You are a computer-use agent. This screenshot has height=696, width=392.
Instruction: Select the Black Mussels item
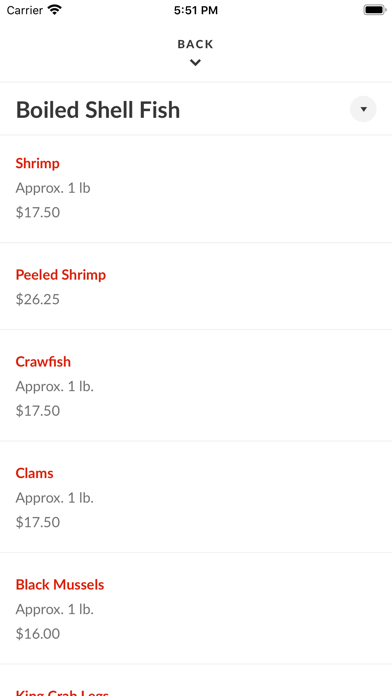coord(196,609)
